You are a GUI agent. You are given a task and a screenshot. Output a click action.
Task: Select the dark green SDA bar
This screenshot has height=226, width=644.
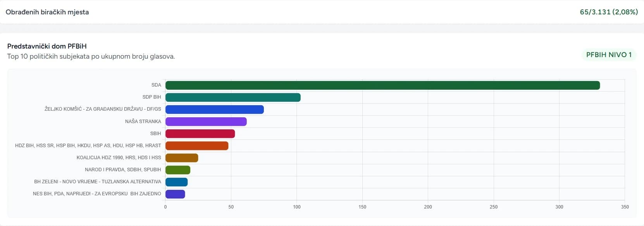382,85
